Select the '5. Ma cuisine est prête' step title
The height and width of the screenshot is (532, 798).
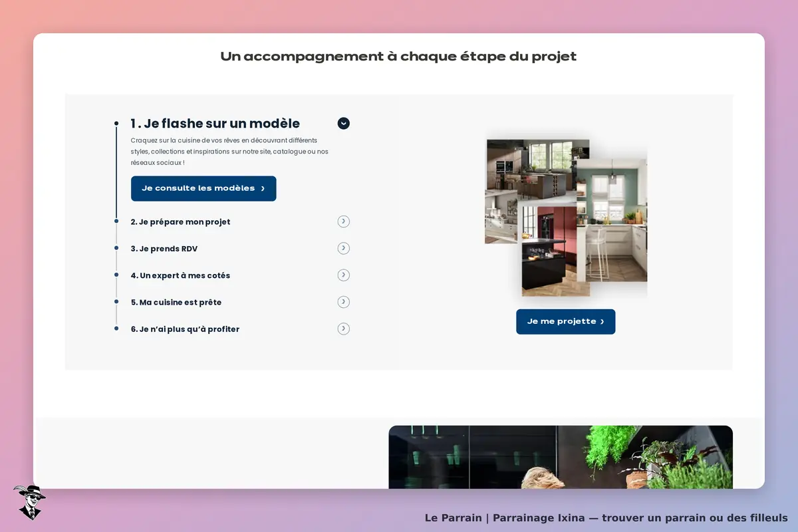pyautogui.click(x=176, y=303)
